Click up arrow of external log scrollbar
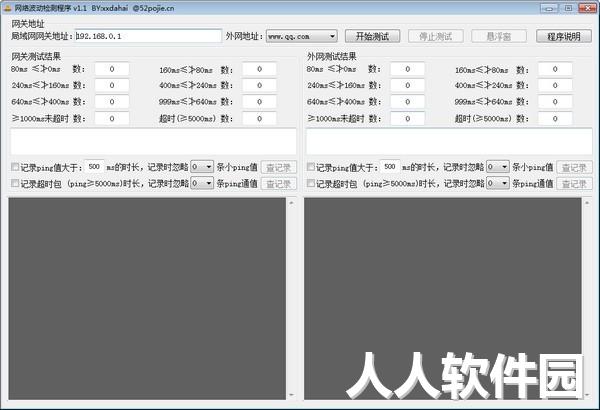The image size is (600, 410). [x=587, y=202]
